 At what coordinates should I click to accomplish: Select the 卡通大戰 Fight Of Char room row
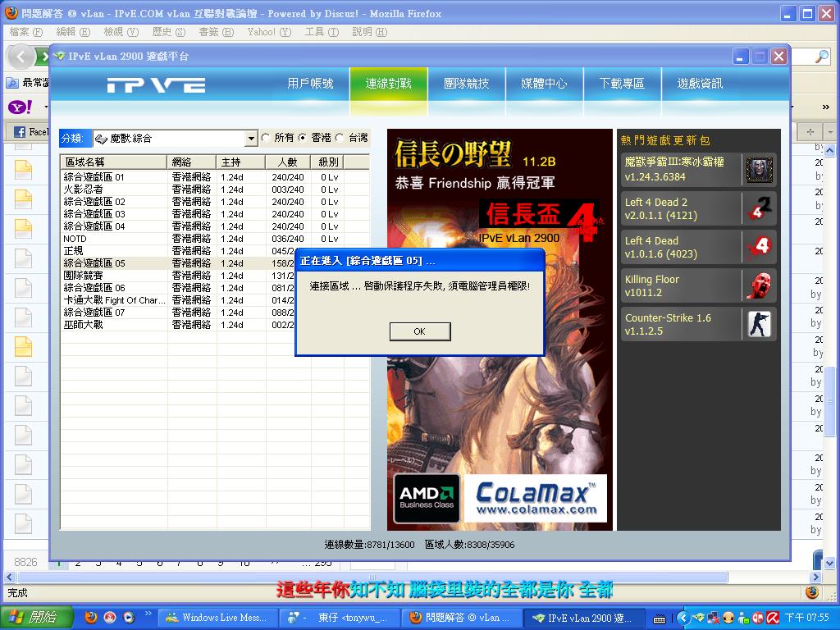pos(178,300)
